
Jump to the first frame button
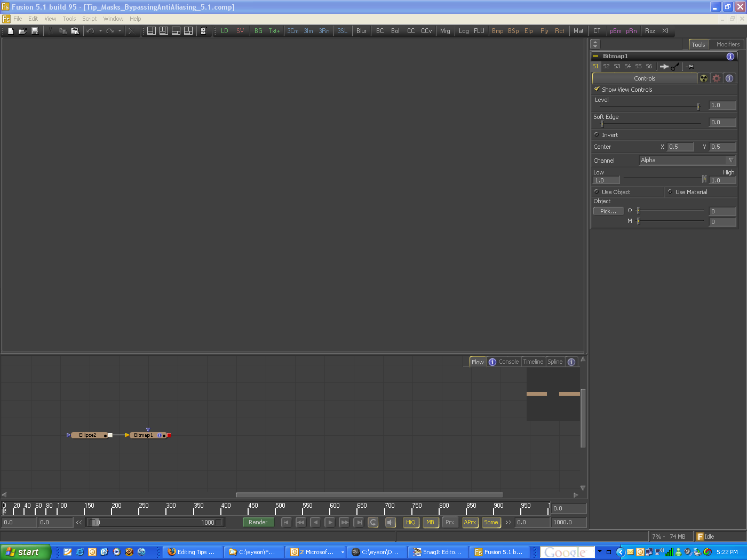pyautogui.click(x=286, y=523)
